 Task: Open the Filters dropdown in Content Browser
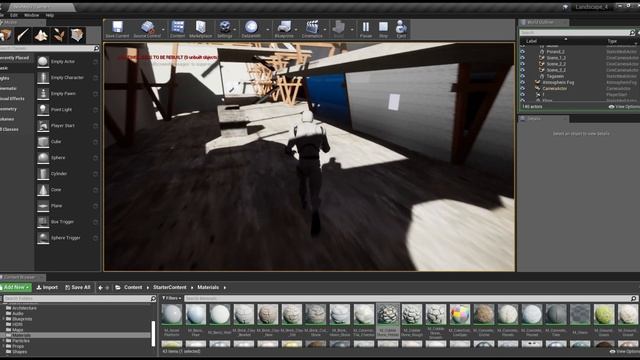pos(171,298)
